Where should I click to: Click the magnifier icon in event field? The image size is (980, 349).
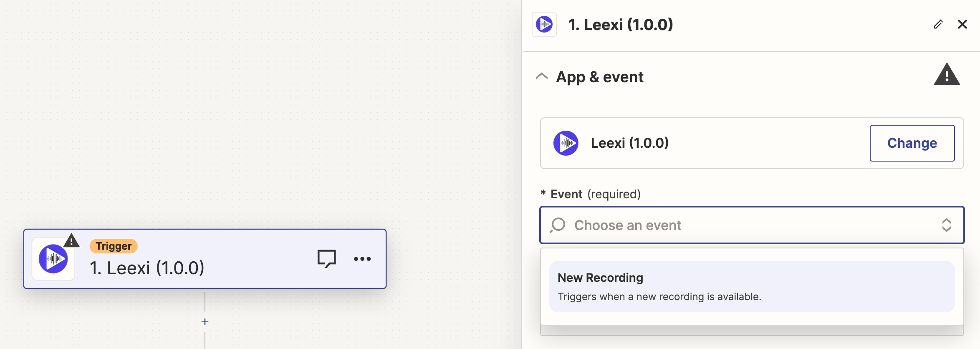[558, 225]
